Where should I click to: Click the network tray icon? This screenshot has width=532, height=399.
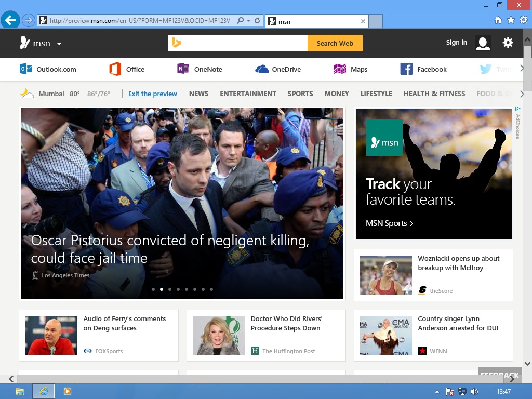(x=462, y=392)
